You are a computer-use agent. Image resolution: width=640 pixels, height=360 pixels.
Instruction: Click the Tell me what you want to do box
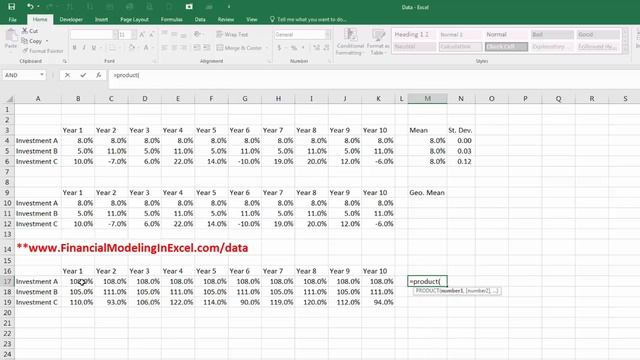(x=308, y=19)
